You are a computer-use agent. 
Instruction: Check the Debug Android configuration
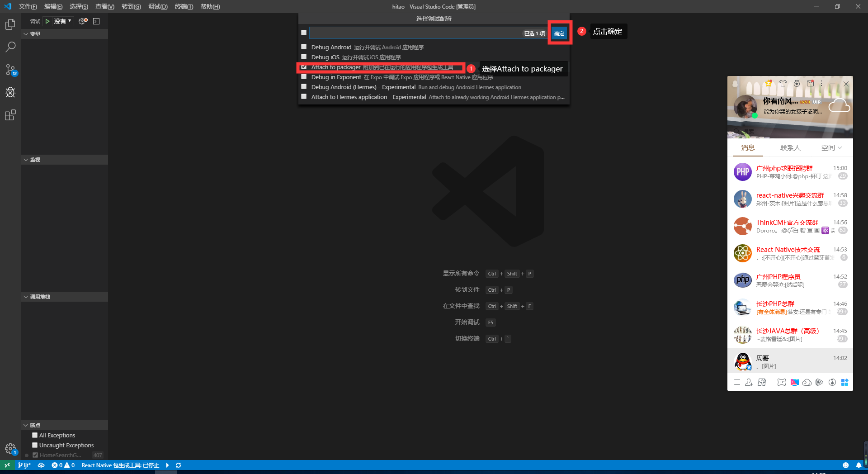303,47
